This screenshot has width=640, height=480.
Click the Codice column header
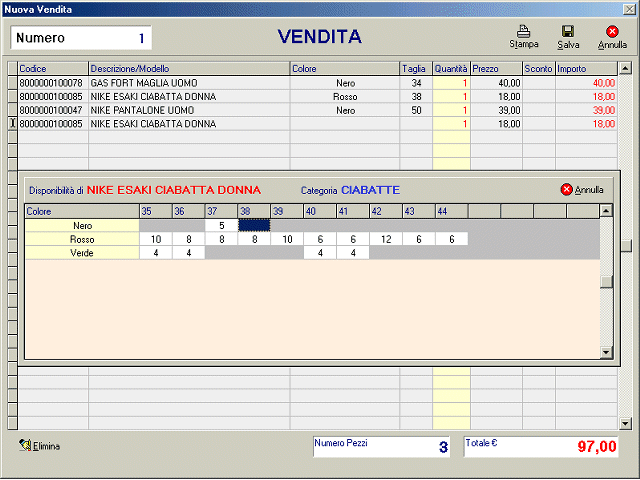tap(53, 69)
